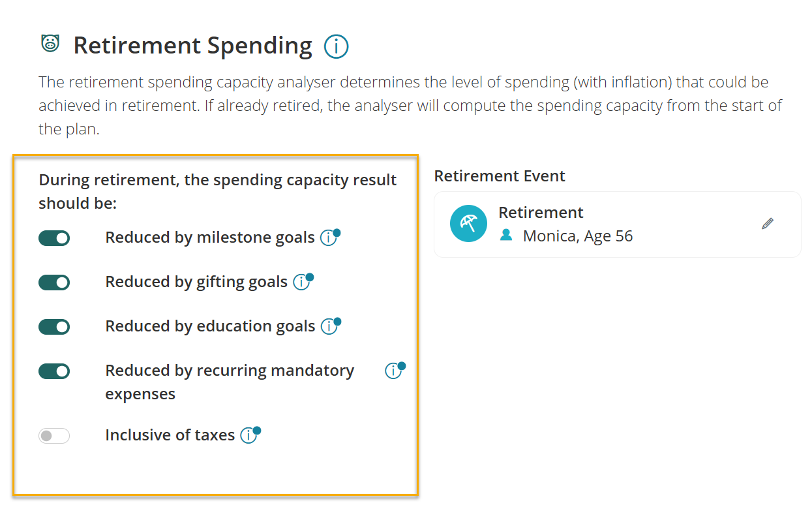812x520 pixels.
Task: Turn off Reduced by gifting goals
Action: [x=54, y=283]
